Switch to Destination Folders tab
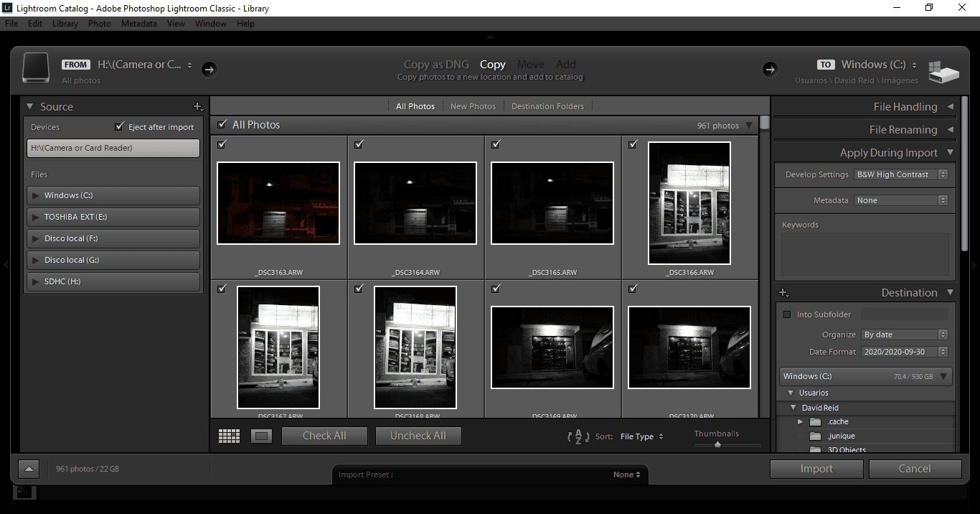 (x=547, y=106)
